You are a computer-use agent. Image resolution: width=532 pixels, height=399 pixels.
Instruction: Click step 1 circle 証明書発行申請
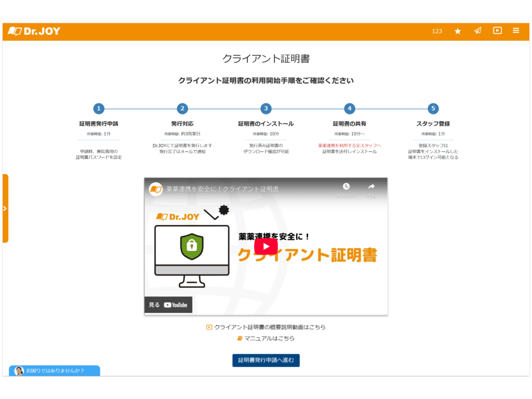click(x=99, y=109)
